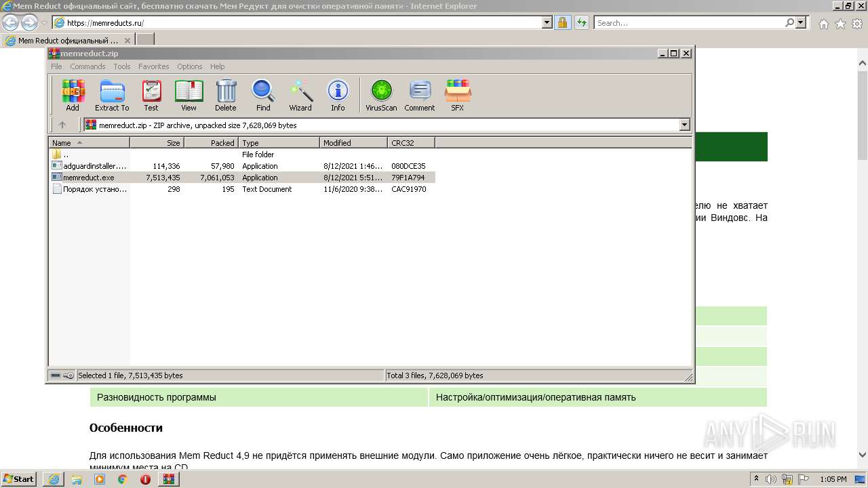Image resolution: width=868 pixels, height=488 pixels.
Task: Click the browser vertical scrollbar thumb
Action: (x=863, y=115)
